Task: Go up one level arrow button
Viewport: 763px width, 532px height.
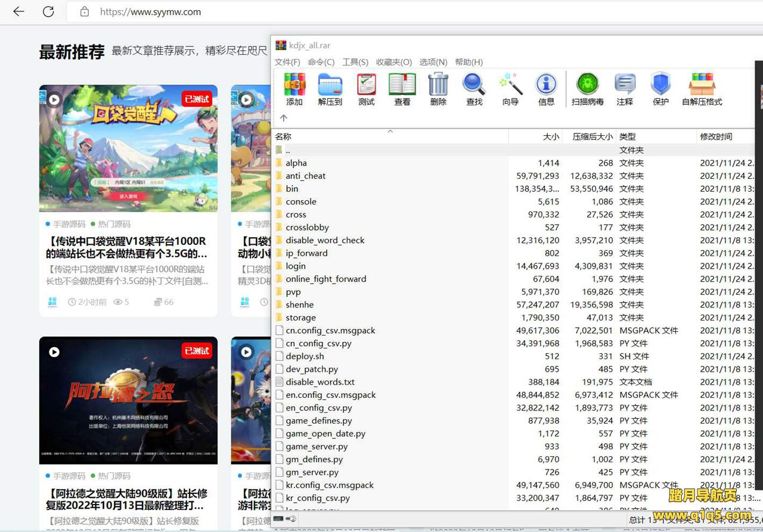Action: tap(284, 118)
